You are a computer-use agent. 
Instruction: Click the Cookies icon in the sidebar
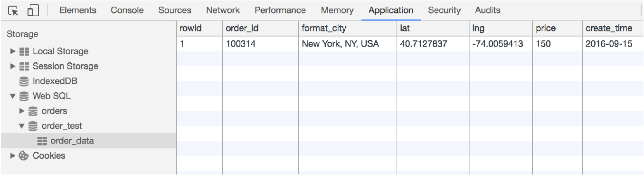click(x=24, y=156)
